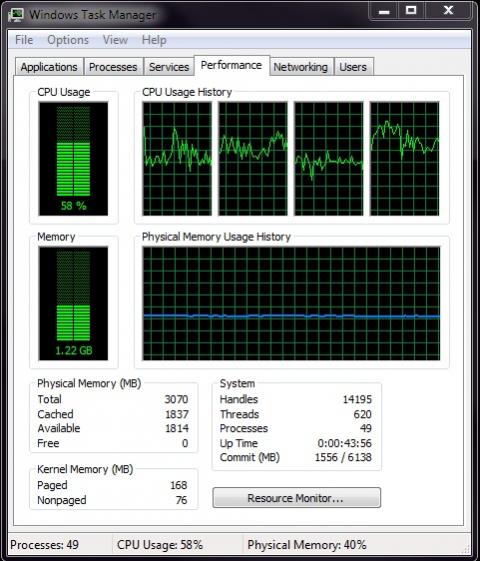Switch to the Processes tab
Viewport: 480px width, 561px height.
113,67
